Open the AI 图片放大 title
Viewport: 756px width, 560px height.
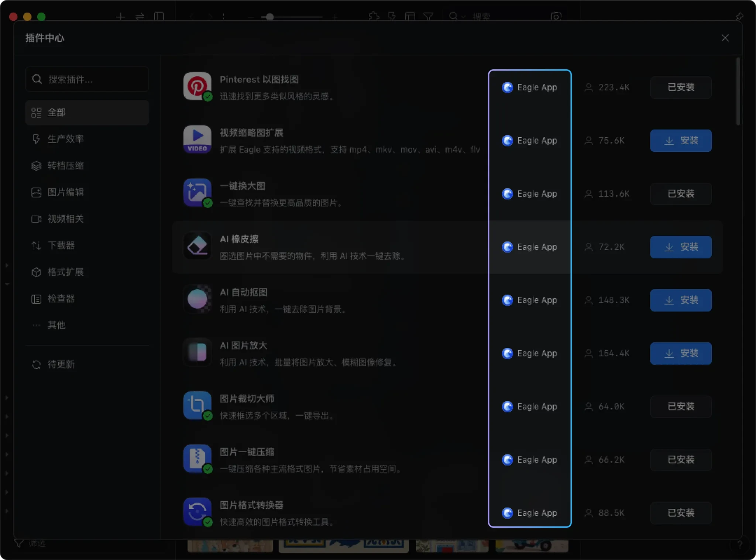click(244, 346)
